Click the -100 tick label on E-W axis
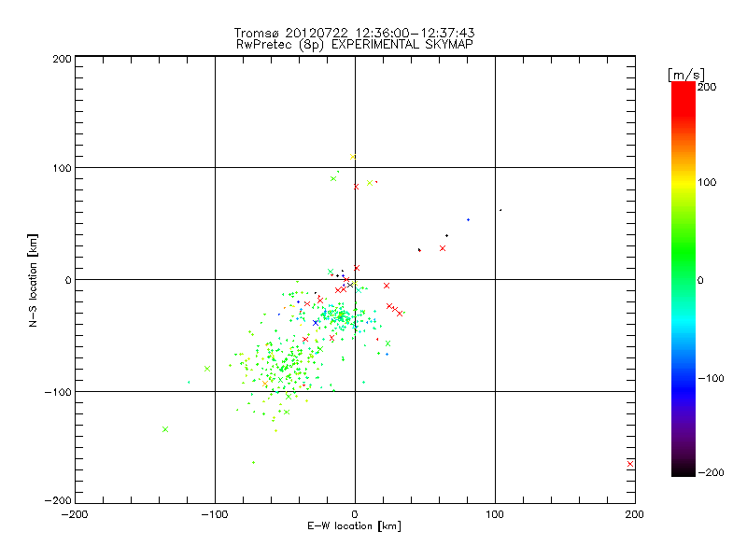 (x=215, y=514)
